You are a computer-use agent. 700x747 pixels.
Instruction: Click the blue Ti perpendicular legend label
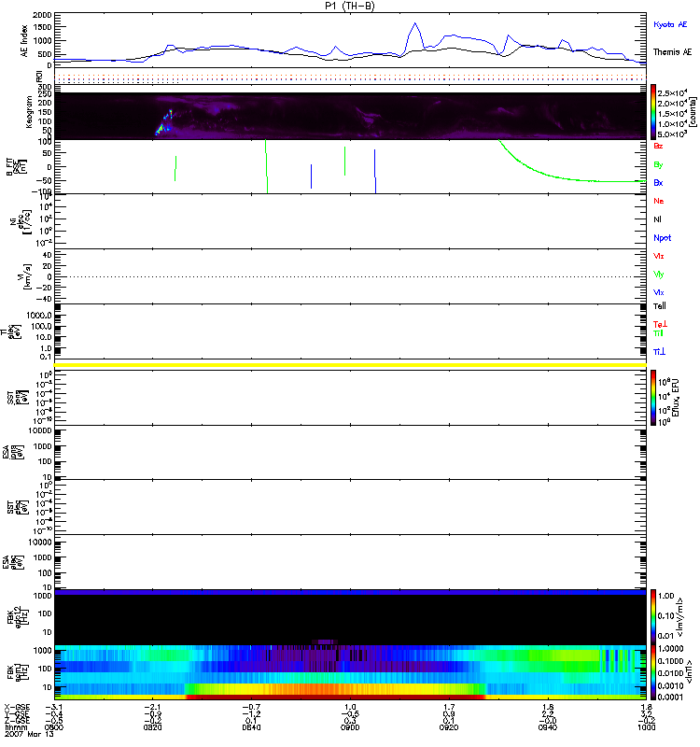(x=659, y=352)
